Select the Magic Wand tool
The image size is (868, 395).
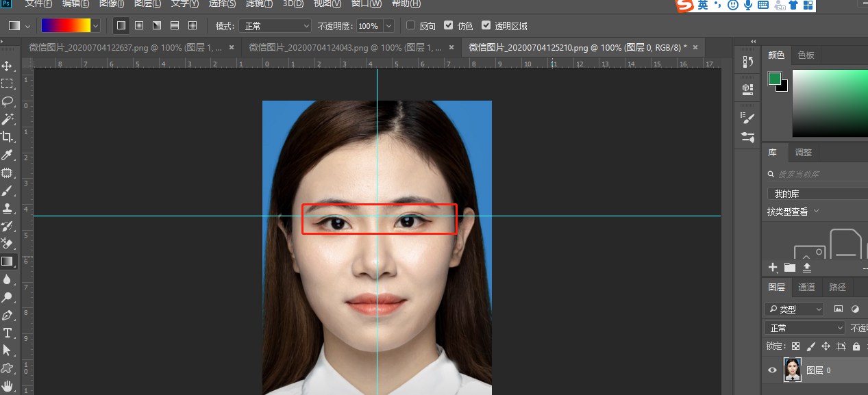8,119
